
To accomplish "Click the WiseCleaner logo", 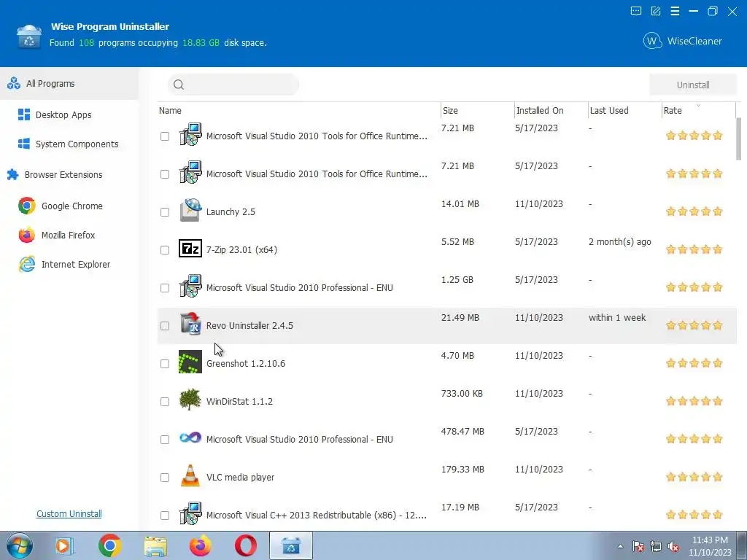I will click(x=682, y=41).
